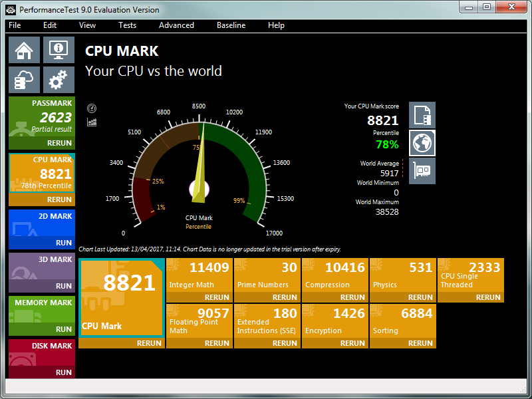Switch to the distribution chart view icon
Screen dimensions: 532x399
point(92,122)
